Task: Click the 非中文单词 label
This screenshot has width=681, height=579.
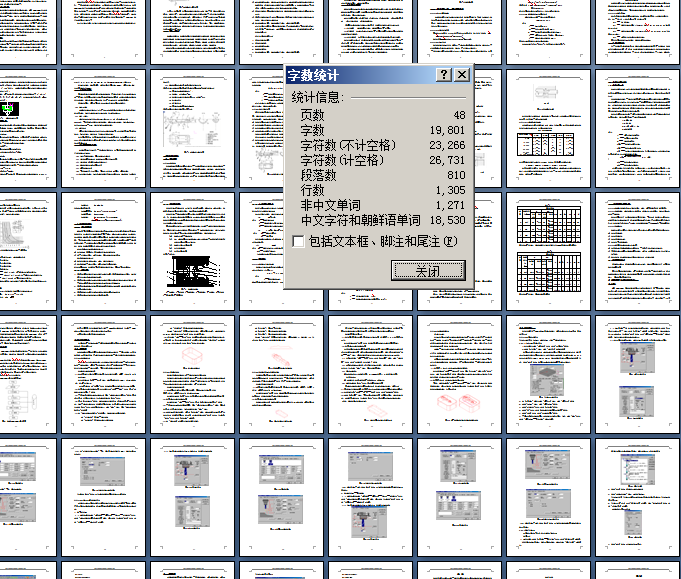Action: click(330, 205)
